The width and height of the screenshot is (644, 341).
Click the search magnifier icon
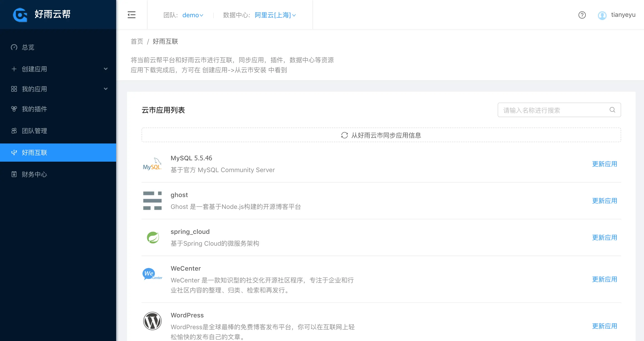[x=612, y=110]
